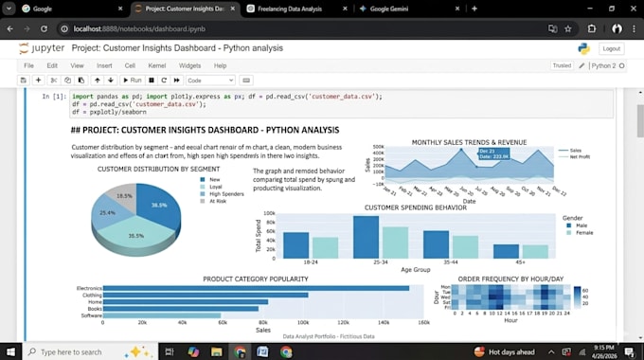Click the translate page icon

(552, 28)
